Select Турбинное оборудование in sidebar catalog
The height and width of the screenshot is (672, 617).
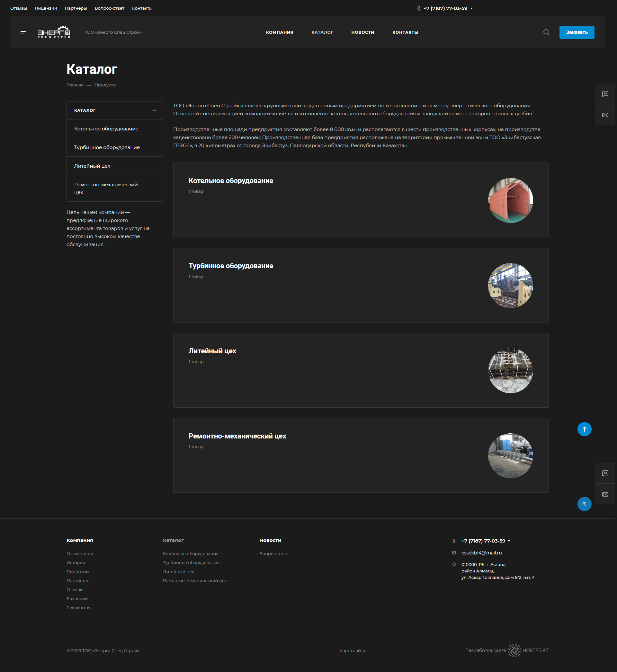pos(107,147)
